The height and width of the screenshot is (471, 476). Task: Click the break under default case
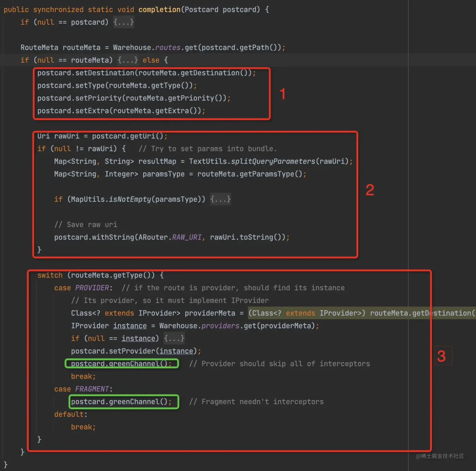[x=83, y=427]
